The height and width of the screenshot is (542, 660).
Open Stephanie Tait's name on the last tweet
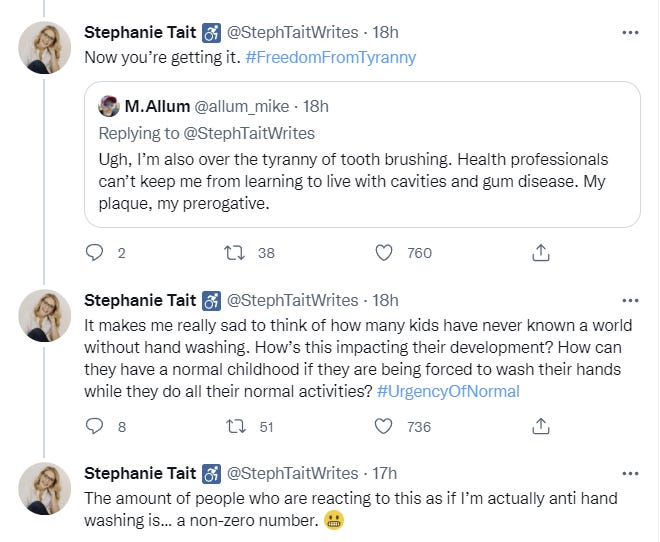[x=141, y=473]
